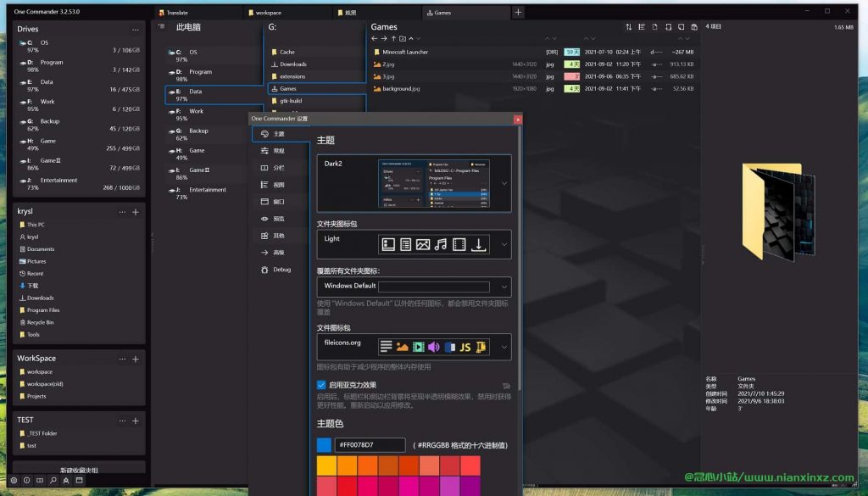The width and height of the screenshot is (868, 496).
Task: Toggle the 启用亚克力效果 checkbox
Action: pos(321,385)
